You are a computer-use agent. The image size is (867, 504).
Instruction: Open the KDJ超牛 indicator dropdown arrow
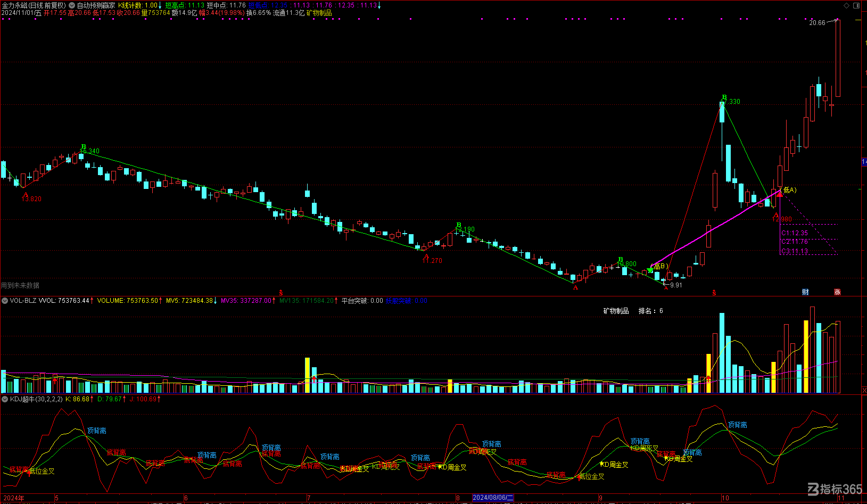click(5, 399)
